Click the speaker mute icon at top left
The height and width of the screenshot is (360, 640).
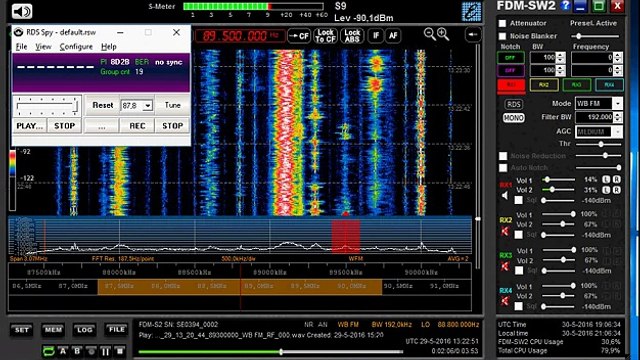click(x=22, y=11)
